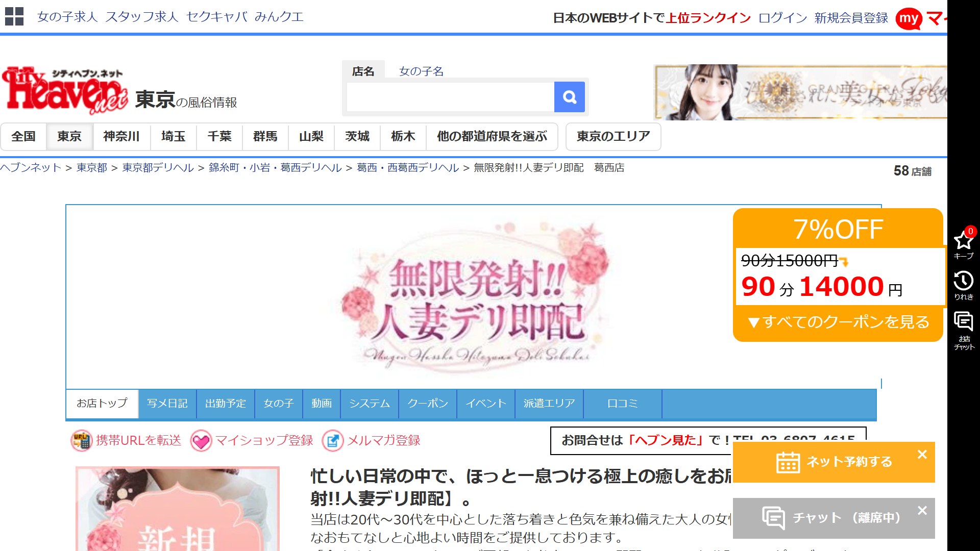The image size is (980, 551).
Task: Open the 女の子 shop tab
Action: click(x=279, y=404)
